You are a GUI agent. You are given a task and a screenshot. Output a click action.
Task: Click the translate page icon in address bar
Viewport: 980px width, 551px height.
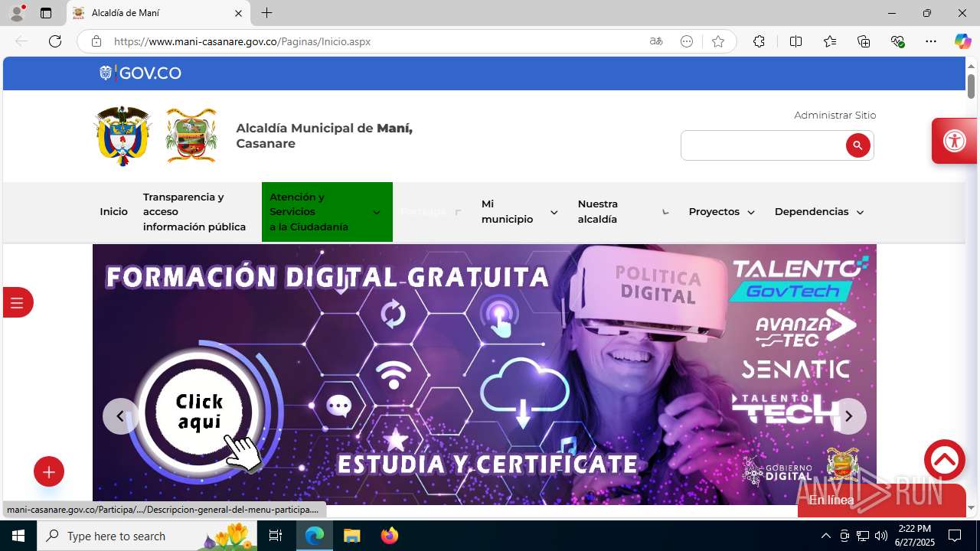point(656,41)
